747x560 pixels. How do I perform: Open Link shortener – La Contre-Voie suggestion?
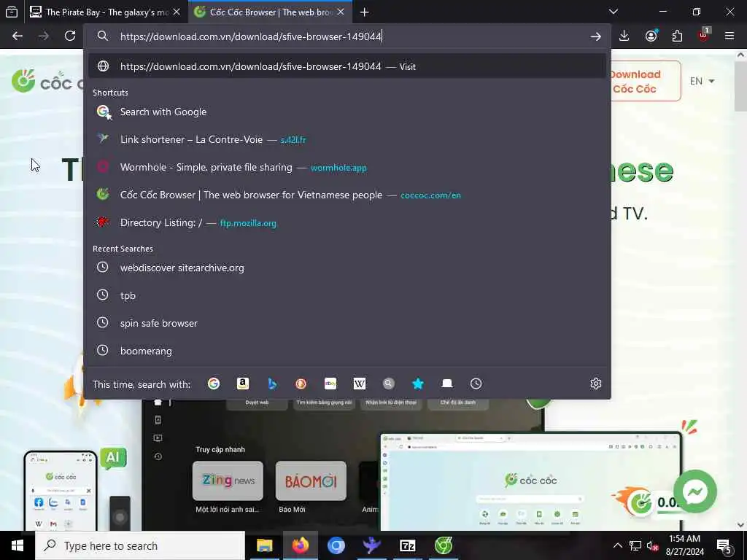(347, 139)
